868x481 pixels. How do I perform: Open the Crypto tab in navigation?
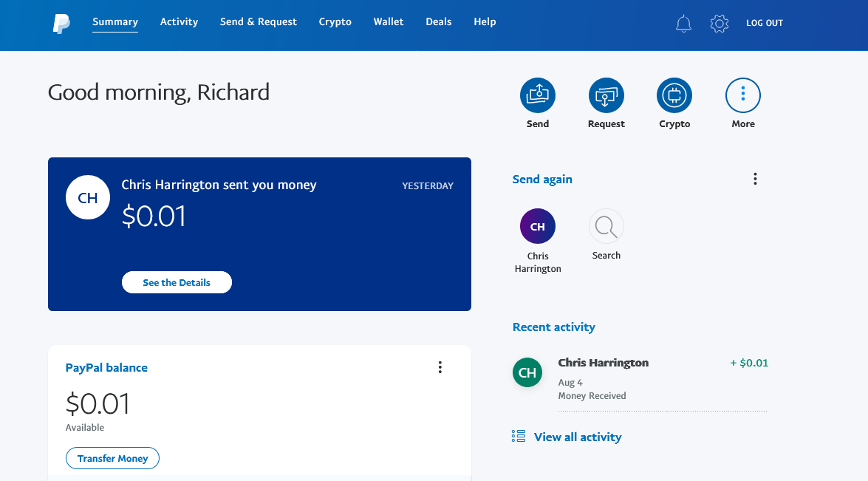point(335,22)
